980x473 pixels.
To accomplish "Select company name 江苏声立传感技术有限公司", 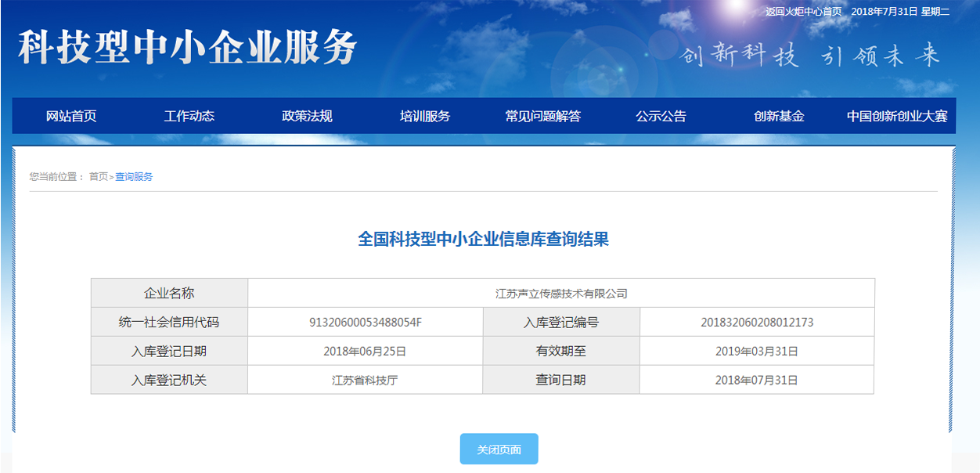I will tap(561, 294).
